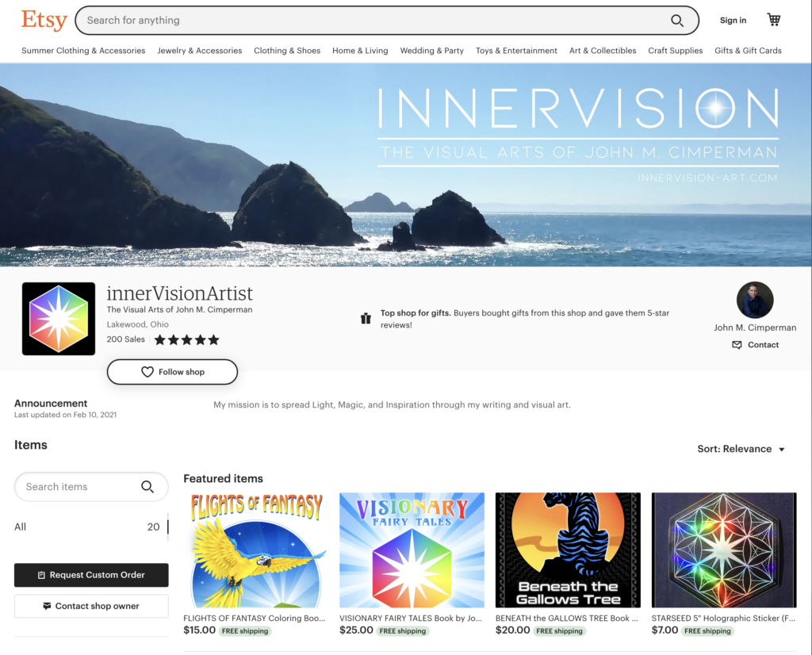812x655 pixels.
Task: Click the gift icon beside Top shop for gifts
Action: (x=366, y=319)
